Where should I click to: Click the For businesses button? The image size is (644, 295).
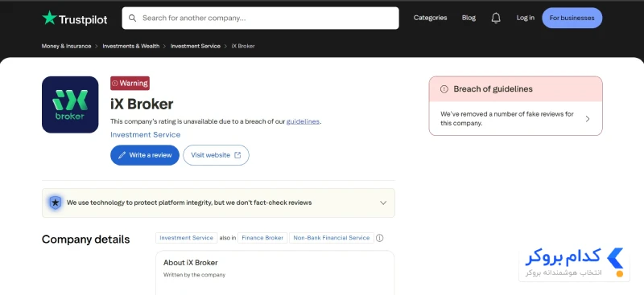tap(572, 18)
